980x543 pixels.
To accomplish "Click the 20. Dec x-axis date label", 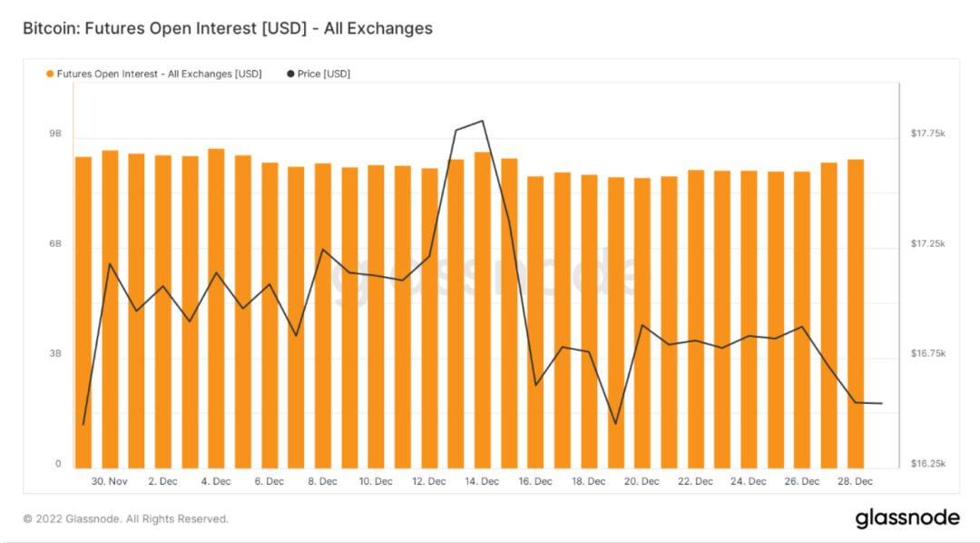I will tap(642, 481).
